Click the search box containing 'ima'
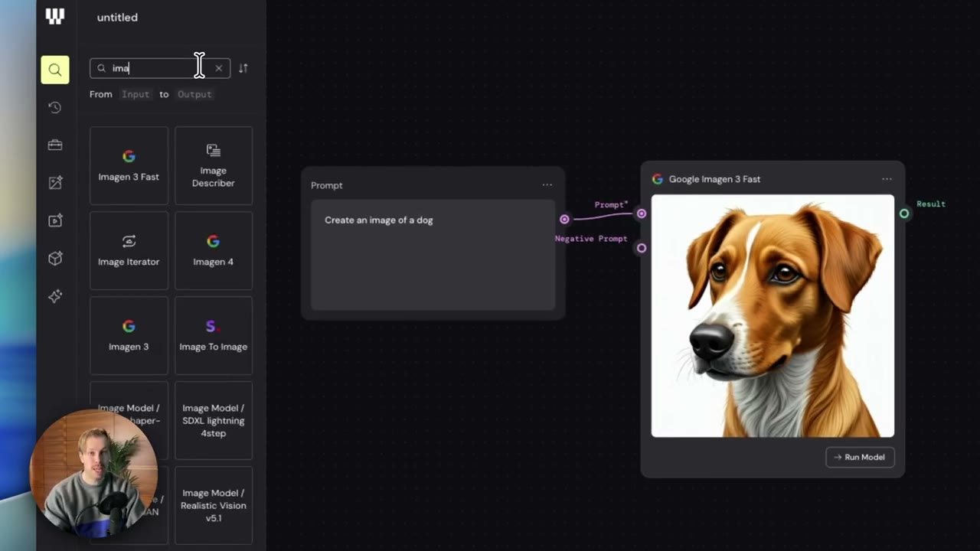 click(160, 68)
